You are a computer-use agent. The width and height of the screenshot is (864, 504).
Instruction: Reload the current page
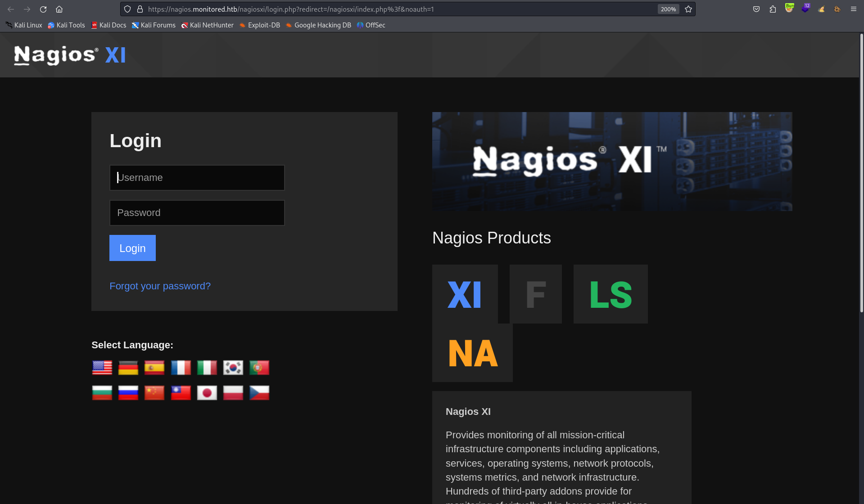tap(43, 9)
